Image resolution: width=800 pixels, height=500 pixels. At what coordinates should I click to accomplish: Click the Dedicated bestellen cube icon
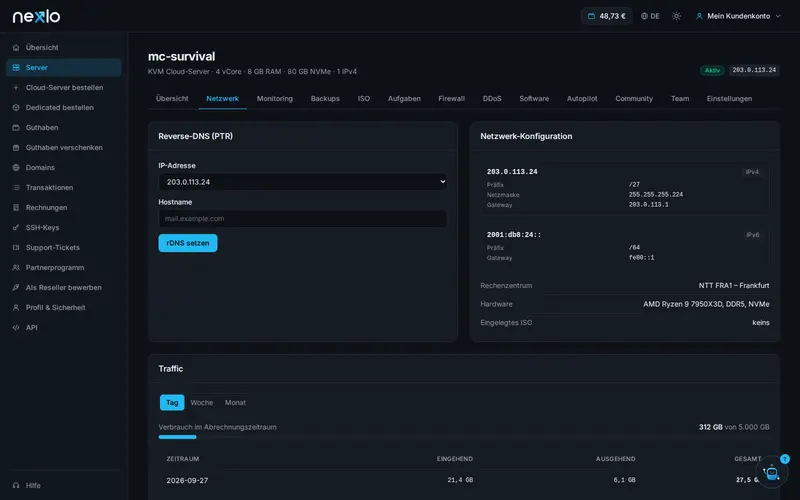(16, 108)
